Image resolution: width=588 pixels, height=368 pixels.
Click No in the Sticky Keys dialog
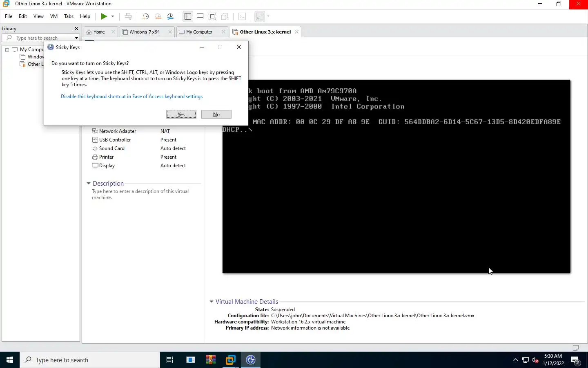(x=216, y=114)
